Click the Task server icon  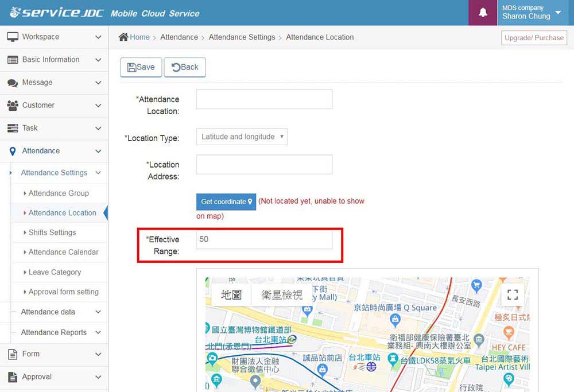click(13, 128)
